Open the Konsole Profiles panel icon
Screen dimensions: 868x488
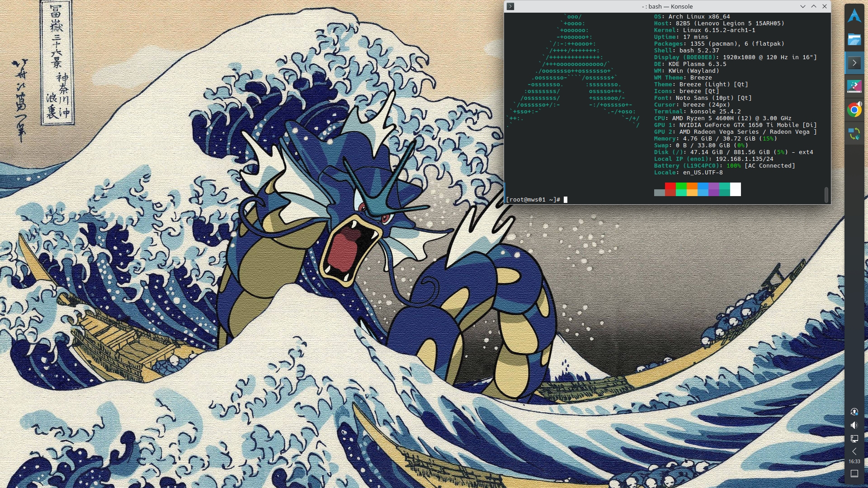(854, 86)
